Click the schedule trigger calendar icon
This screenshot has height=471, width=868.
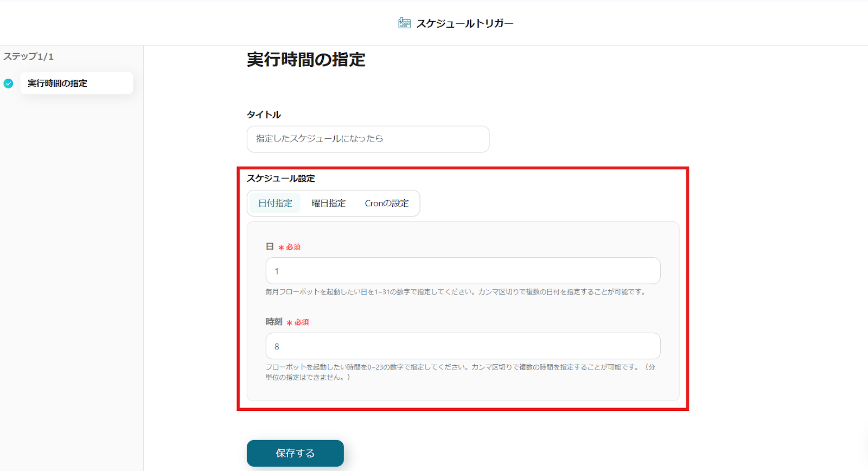click(x=404, y=23)
